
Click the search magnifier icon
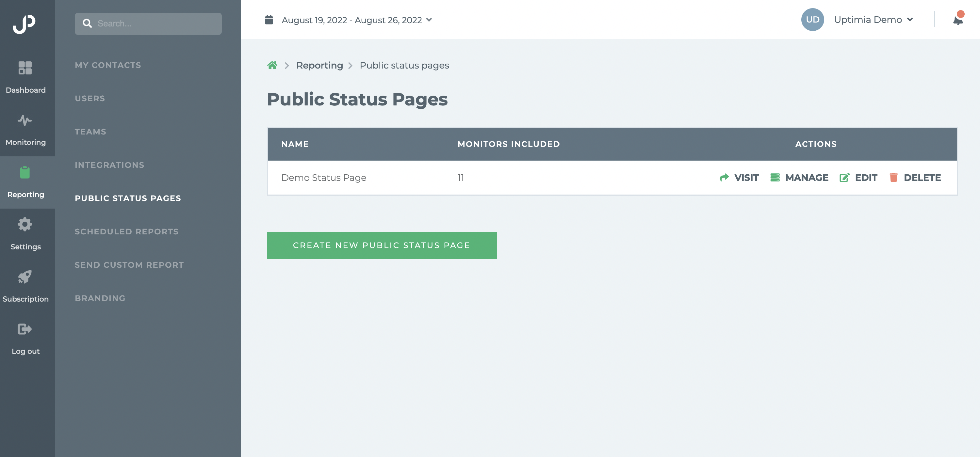(x=87, y=24)
